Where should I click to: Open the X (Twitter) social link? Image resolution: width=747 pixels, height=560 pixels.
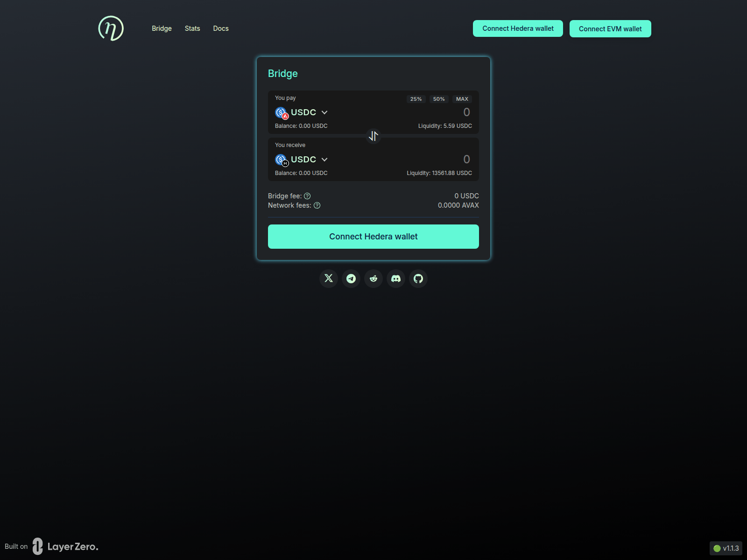pyautogui.click(x=329, y=279)
